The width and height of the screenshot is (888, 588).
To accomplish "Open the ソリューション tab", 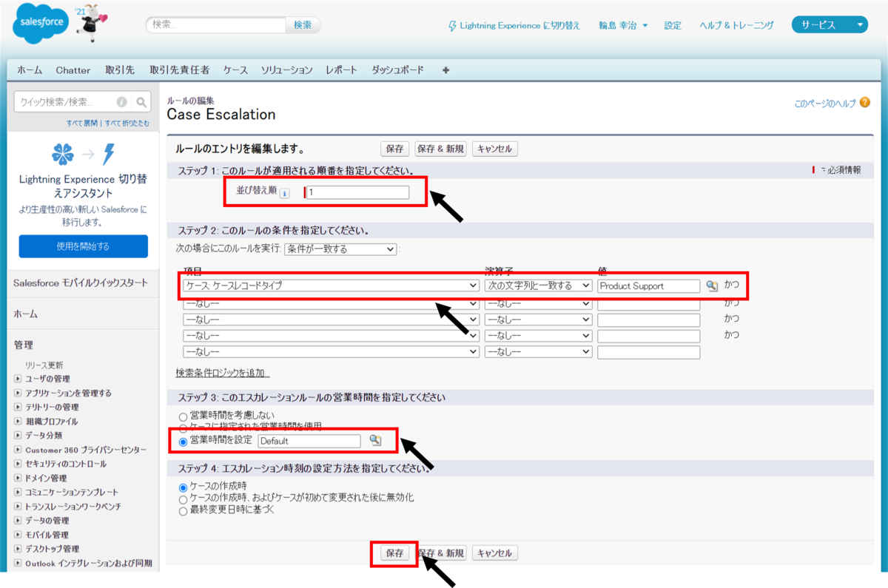I will 287,70.
